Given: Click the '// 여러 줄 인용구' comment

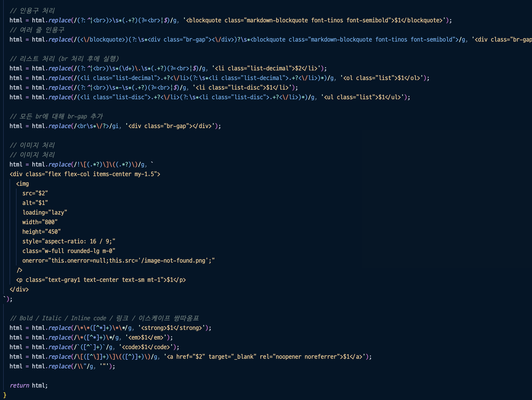Looking at the screenshot, I should [x=37, y=30].
